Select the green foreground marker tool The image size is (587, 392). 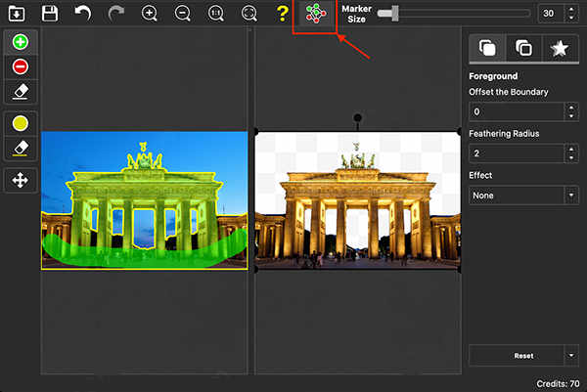(21, 42)
